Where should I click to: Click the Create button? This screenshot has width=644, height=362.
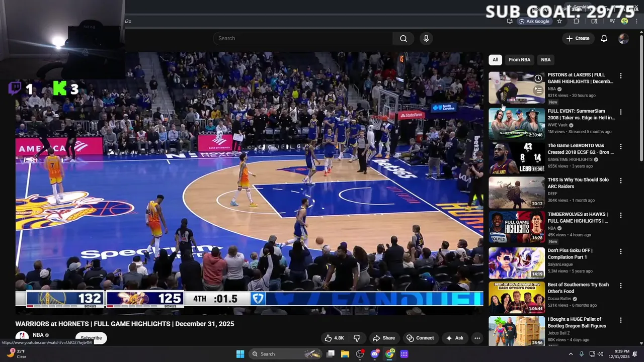point(578,38)
